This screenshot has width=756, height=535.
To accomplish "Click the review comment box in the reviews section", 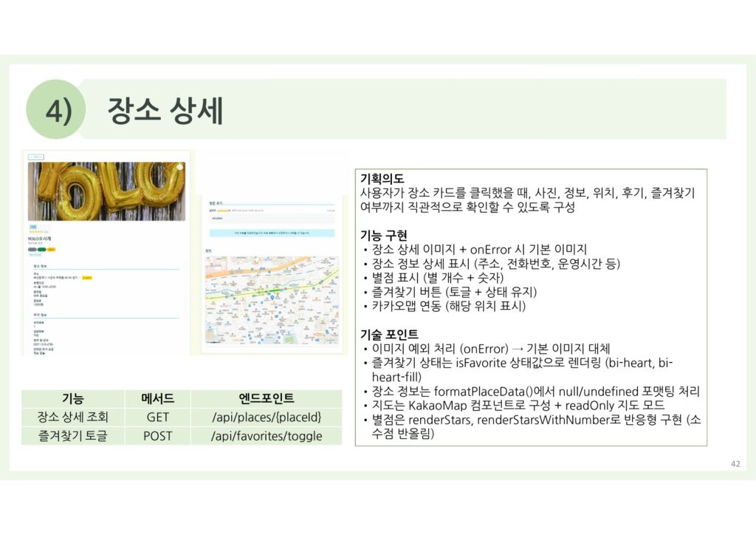I will click(272, 219).
